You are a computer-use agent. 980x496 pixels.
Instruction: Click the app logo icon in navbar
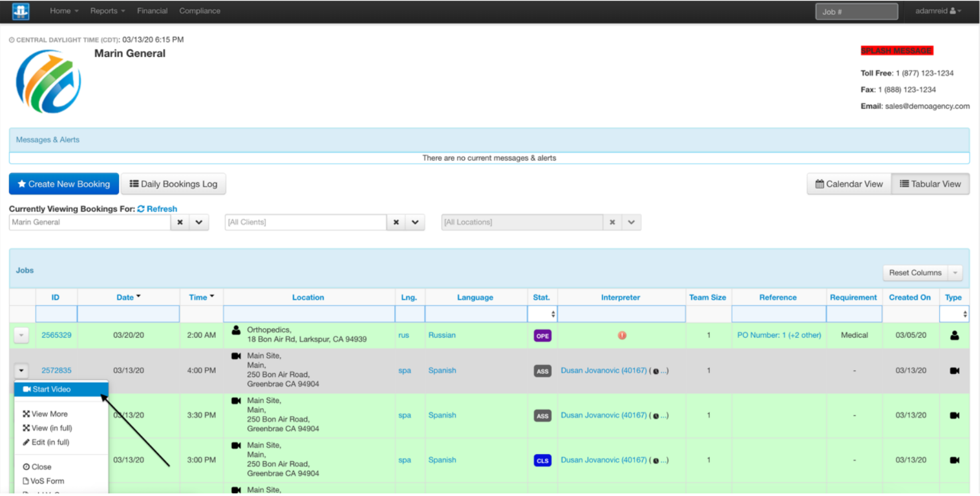pyautogui.click(x=21, y=11)
